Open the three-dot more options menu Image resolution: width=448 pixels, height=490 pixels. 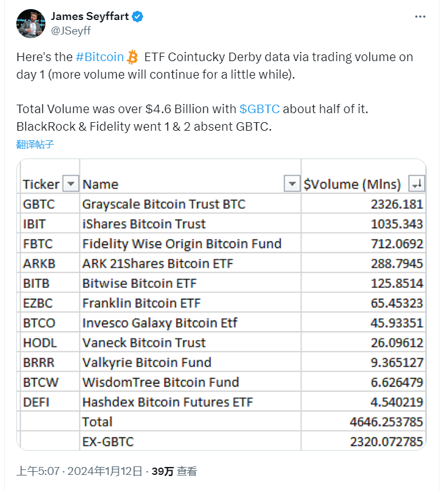tap(420, 17)
